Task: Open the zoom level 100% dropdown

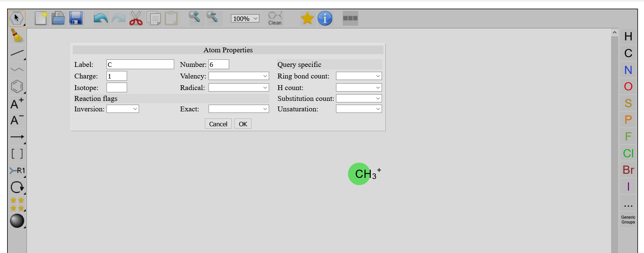Action: point(245,18)
